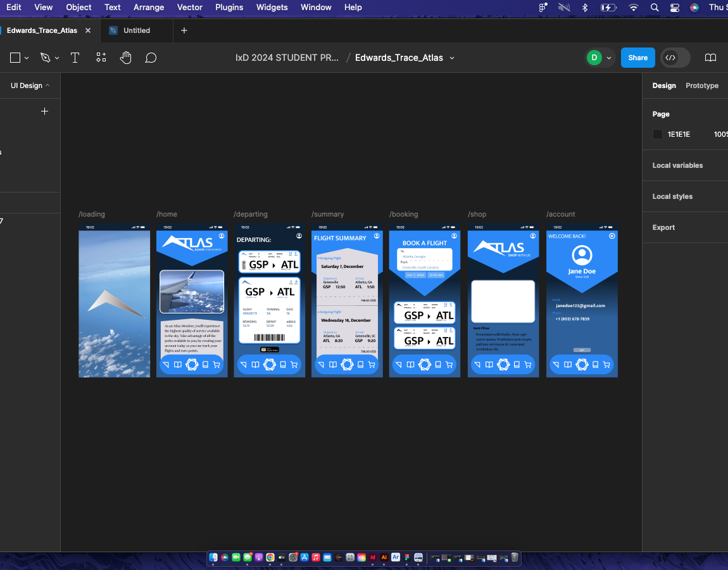Image resolution: width=728 pixels, height=570 pixels.
Task: Open Spotlight search in menu bar
Action: pyautogui.click(x=654, y=8)
